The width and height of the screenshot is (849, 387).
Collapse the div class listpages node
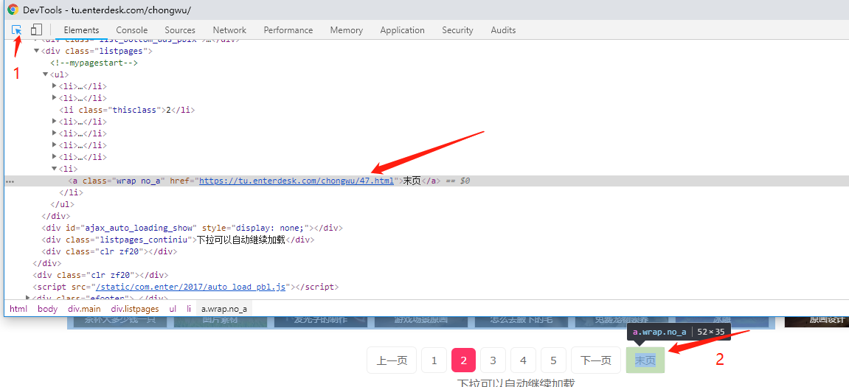37,51
